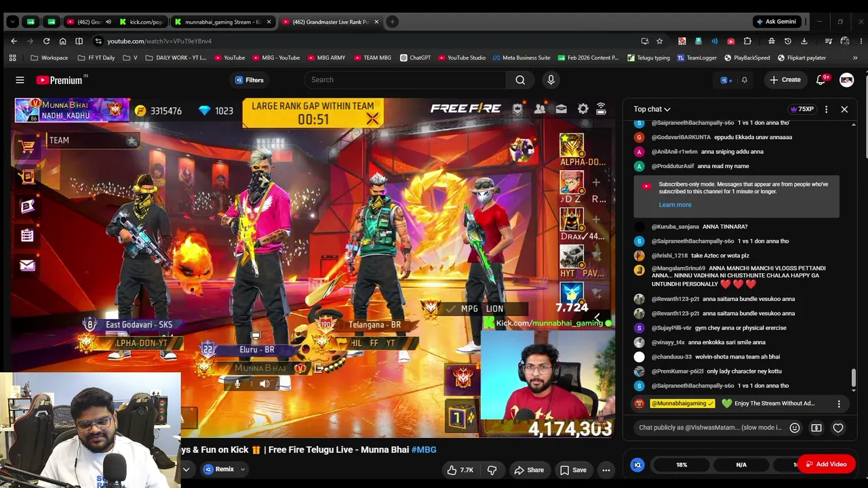Image resolution: width=868 pixels, height=488 pixels.
Task: Click the Filters button
Action: (249, 80)
